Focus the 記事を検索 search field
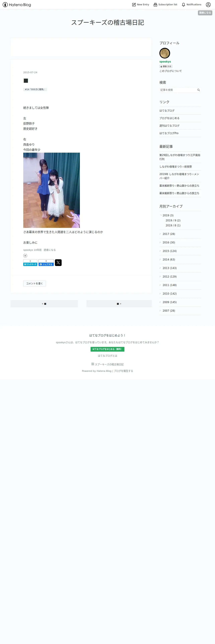This screenshot has width=215, height=644. (178, 90)
